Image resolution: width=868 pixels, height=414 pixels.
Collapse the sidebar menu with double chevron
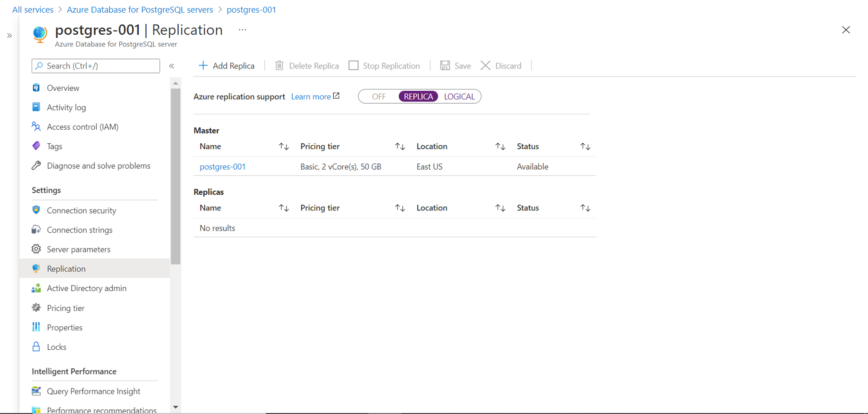coord(172,66)
